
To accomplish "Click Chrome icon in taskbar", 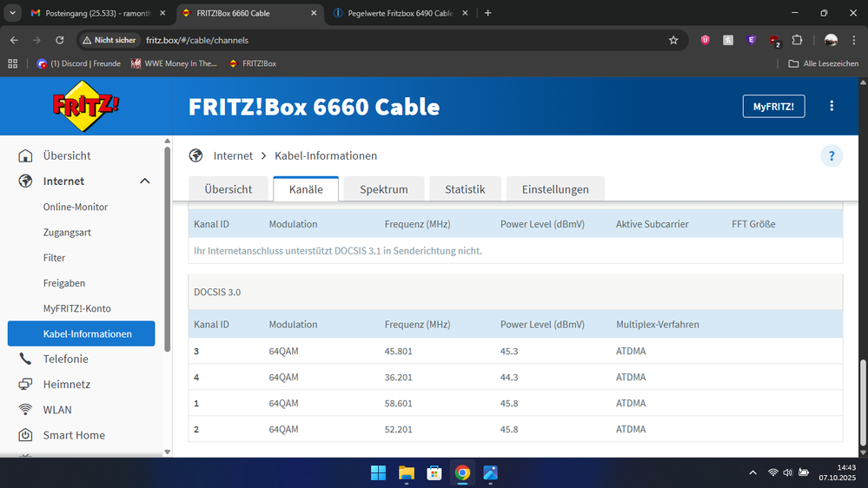I will coord(462,473).
